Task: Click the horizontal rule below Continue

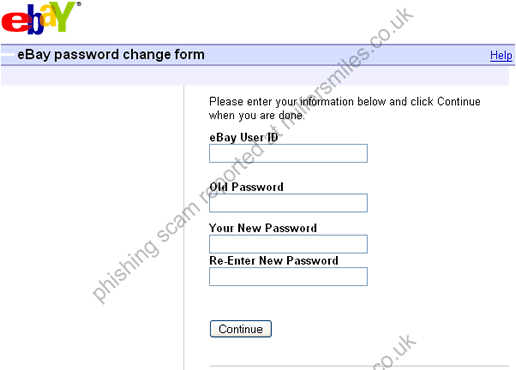Action: click(x=359, y=366)
